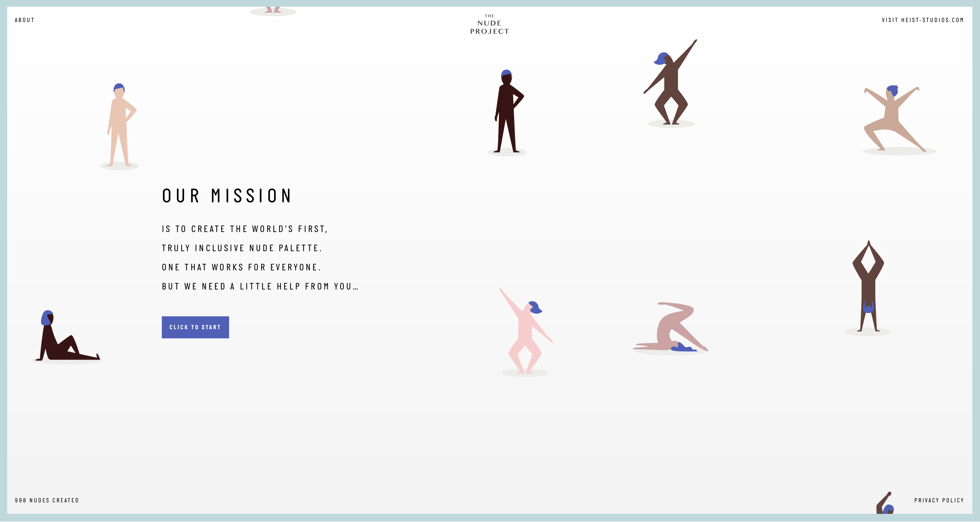980x522 pixels.
Task: Click the line 'But we need a little help from you…'
Action: coord(260,286)
